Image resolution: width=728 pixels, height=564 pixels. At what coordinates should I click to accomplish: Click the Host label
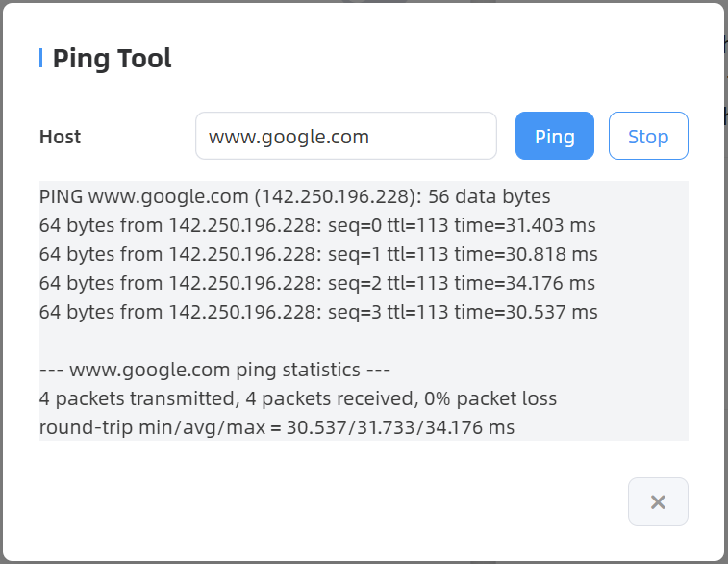point(61,137)
